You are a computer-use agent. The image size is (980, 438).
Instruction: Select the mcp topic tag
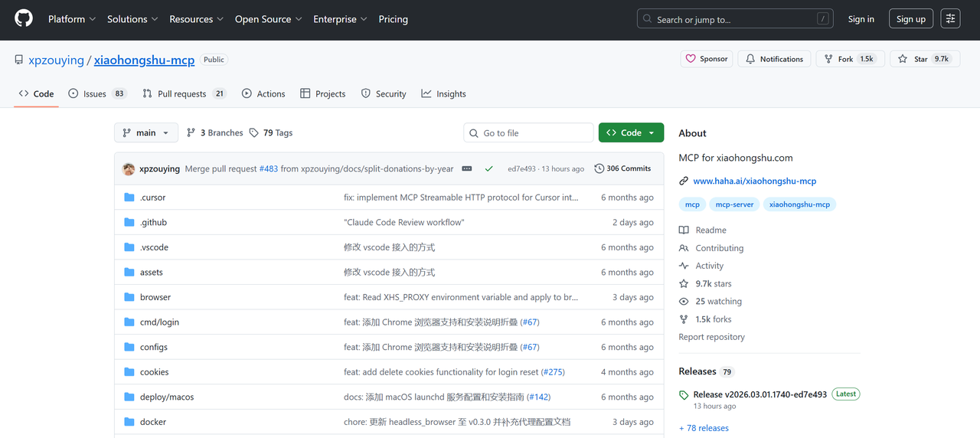point(692,204)
